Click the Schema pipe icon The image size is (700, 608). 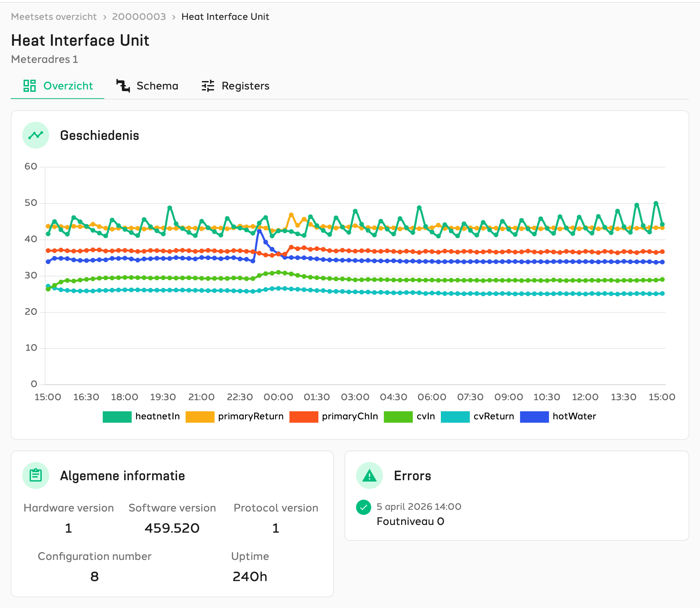(x=123, y=86)
